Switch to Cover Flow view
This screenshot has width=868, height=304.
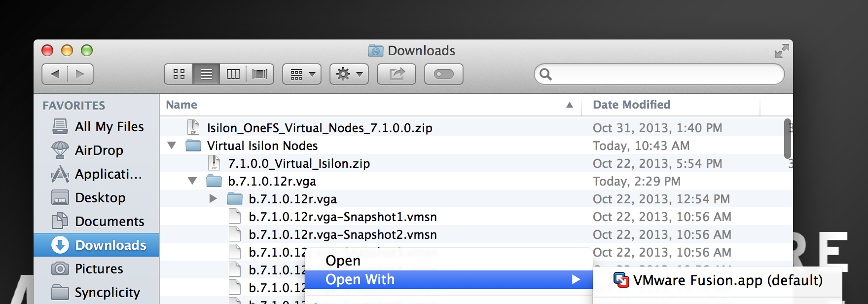point(260,74)
